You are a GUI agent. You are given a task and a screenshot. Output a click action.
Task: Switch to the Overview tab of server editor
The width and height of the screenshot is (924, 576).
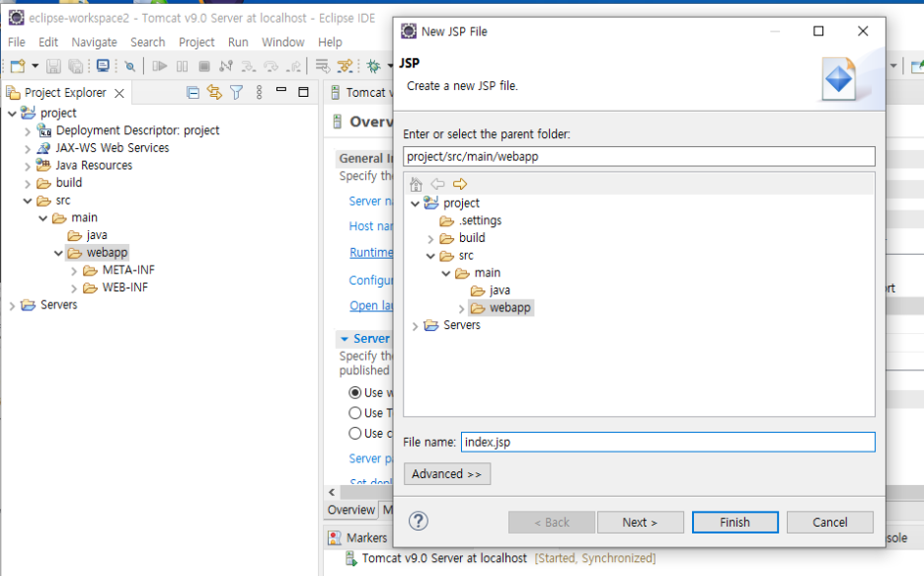coord(351,510)
